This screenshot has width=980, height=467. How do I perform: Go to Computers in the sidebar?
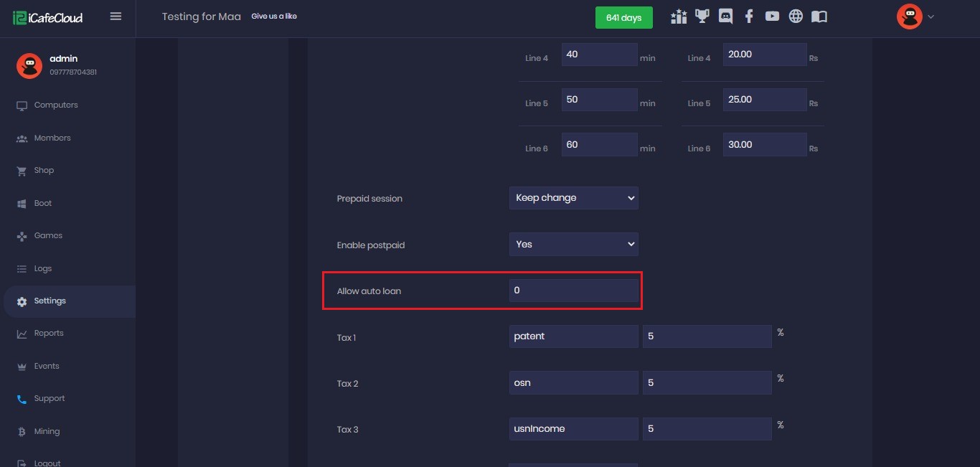click(56, 105)
